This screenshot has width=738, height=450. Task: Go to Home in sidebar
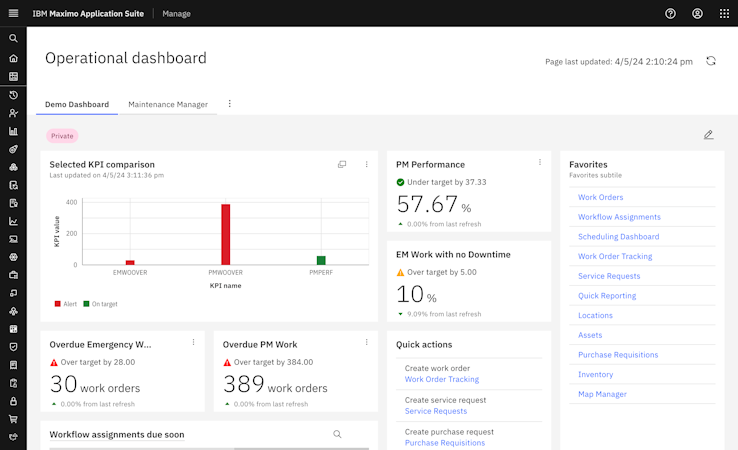pyautogui.click(x=13, y=57)
